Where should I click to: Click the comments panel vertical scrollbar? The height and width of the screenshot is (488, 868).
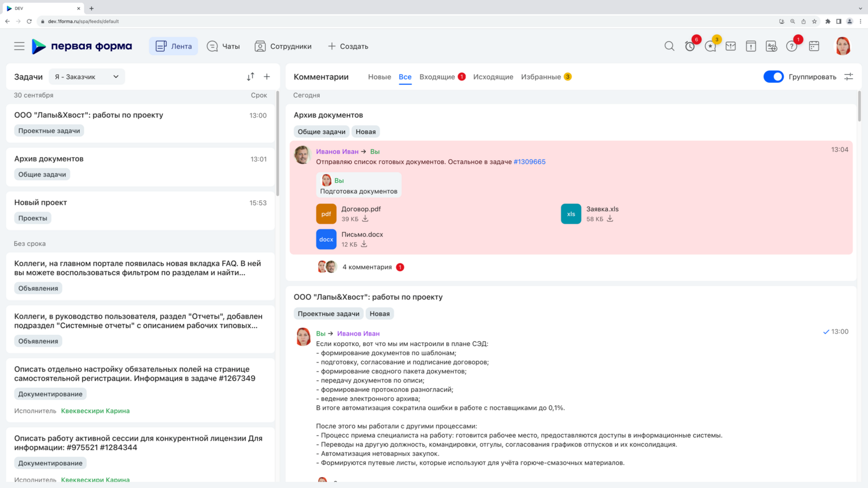tap(859, 106)
